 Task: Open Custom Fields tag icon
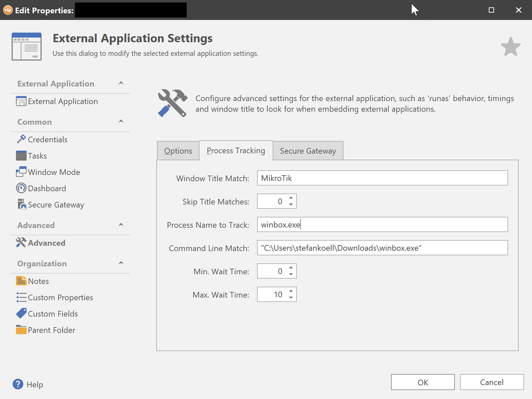tap(21, 314)
